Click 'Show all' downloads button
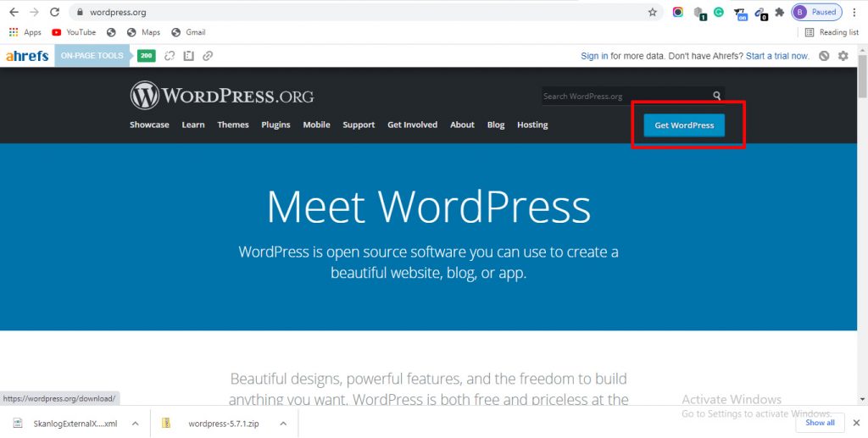The width and height of the screenshot is (868, 438). coord(820,423)
